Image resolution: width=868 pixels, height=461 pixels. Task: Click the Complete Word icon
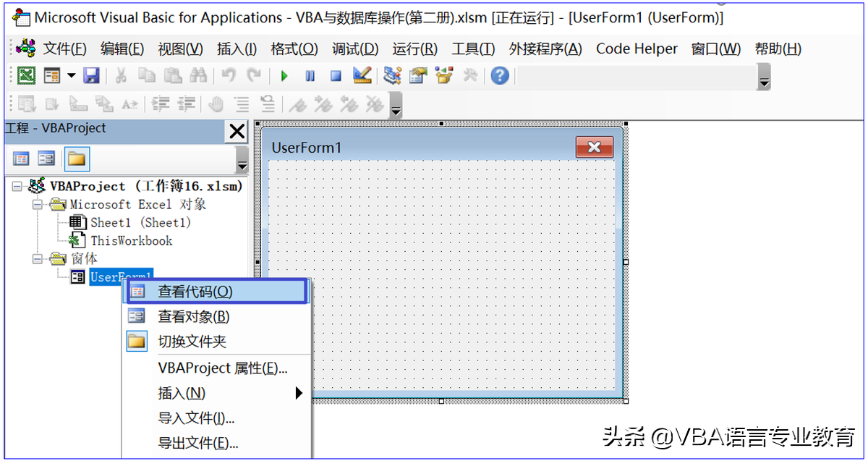129,104
